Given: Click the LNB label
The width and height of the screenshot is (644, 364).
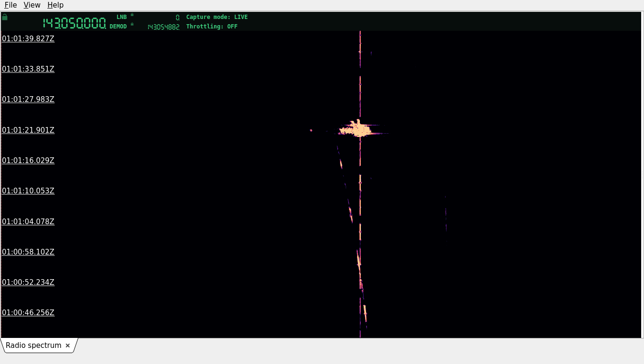Looking at the screenshot, I should pos(122,17).
